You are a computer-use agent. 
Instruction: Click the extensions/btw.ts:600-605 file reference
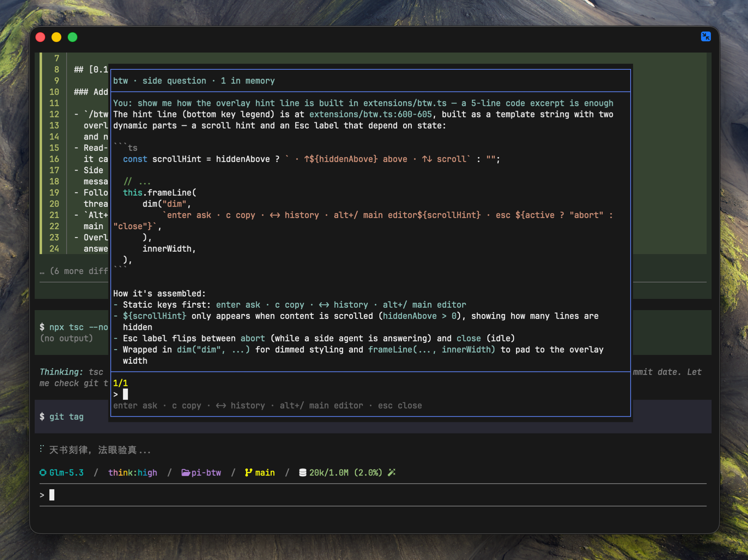tap(371, 114)
